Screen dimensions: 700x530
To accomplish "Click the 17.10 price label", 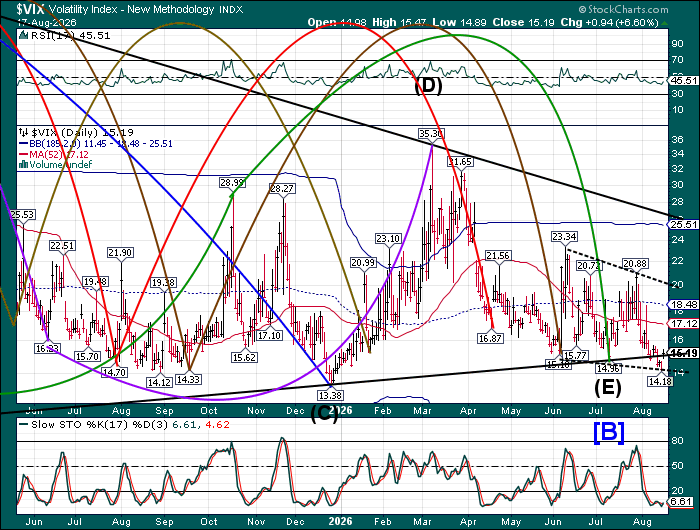I will click(269, 335).
